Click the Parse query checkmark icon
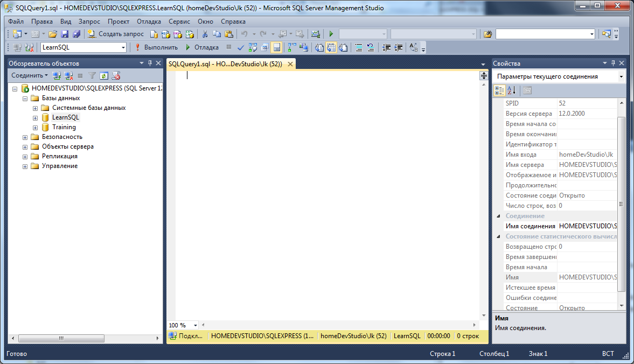The width and height of the screenshot is (634, 364). tap(241, 48)
